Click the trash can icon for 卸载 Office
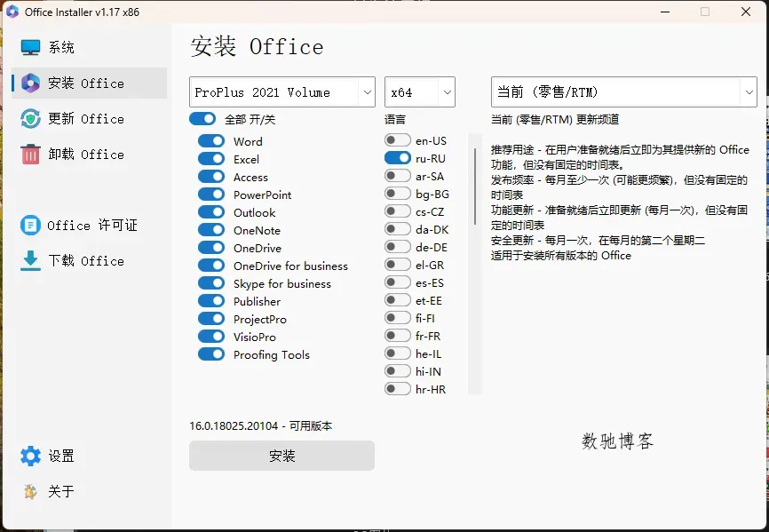 tap(30, 154)
